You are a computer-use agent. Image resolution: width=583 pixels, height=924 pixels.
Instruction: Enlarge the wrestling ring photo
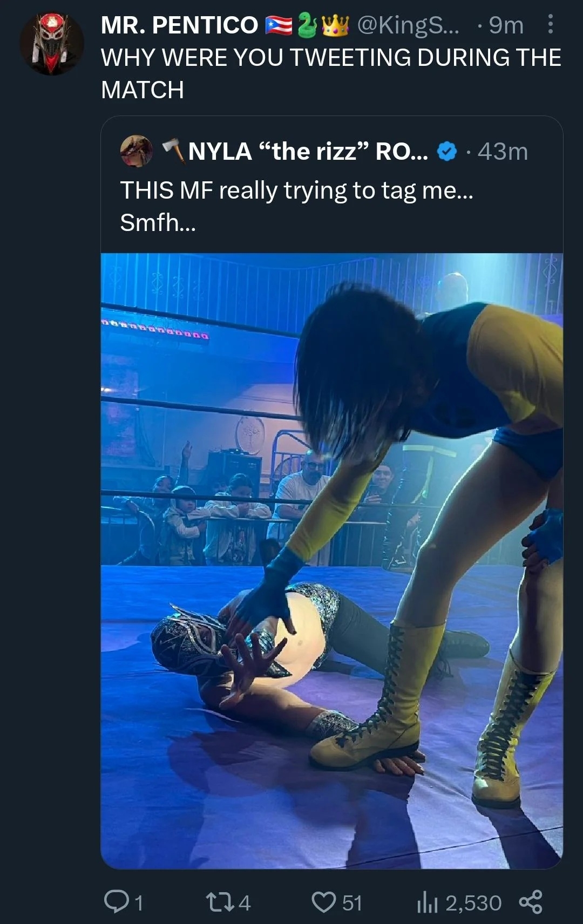331,560
